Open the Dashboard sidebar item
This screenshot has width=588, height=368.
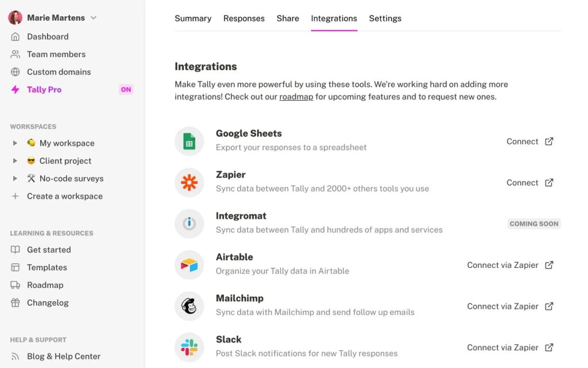[48, 36]
